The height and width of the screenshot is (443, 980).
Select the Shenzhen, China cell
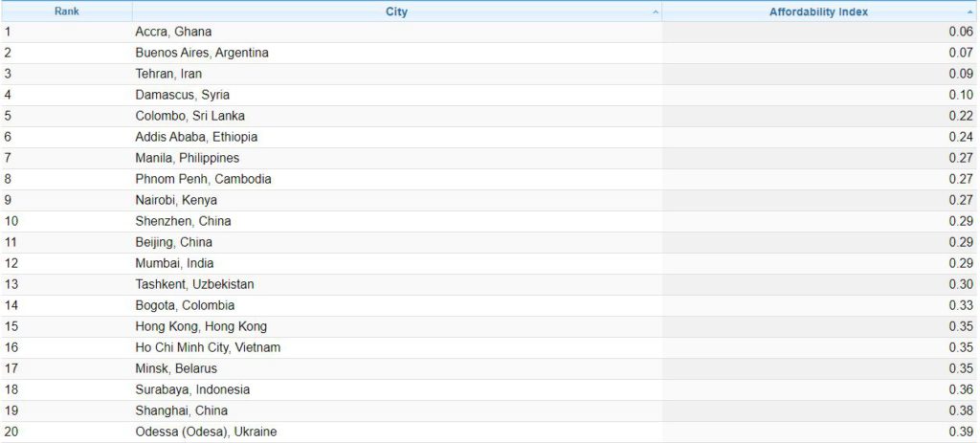coord(397,221)
